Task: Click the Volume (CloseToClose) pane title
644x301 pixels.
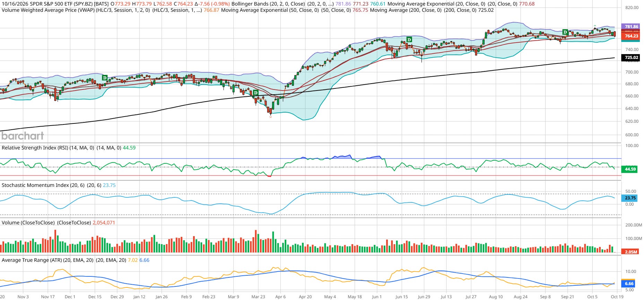Action: pos(28,223)
